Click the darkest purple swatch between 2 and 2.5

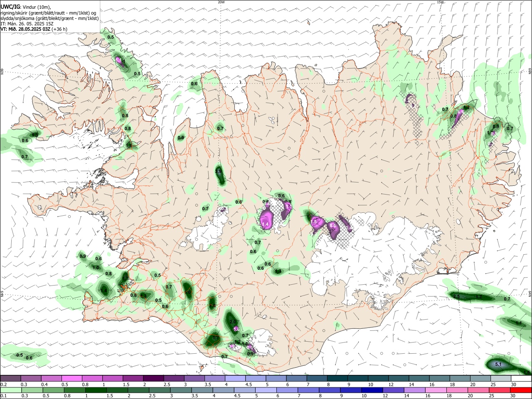[x=153, y=379]
